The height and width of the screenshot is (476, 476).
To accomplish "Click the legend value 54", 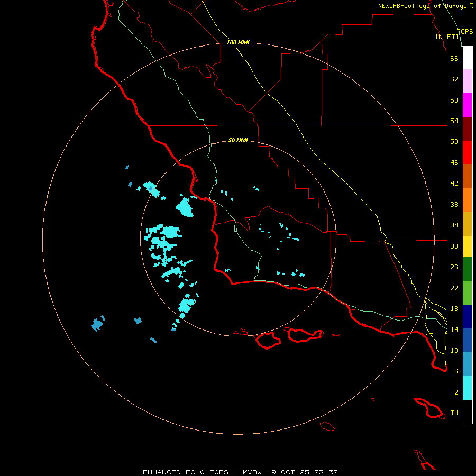I will [454, 121].
